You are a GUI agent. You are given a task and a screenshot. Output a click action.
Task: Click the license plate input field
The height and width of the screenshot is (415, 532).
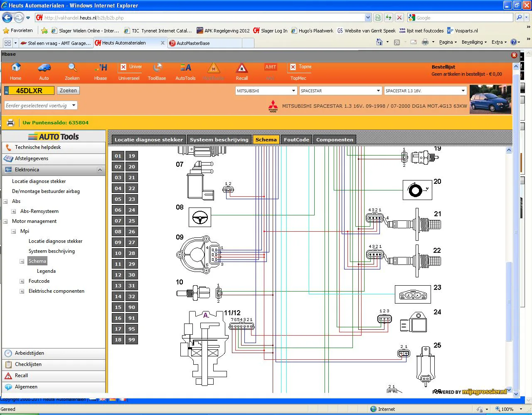coord(32,91)
